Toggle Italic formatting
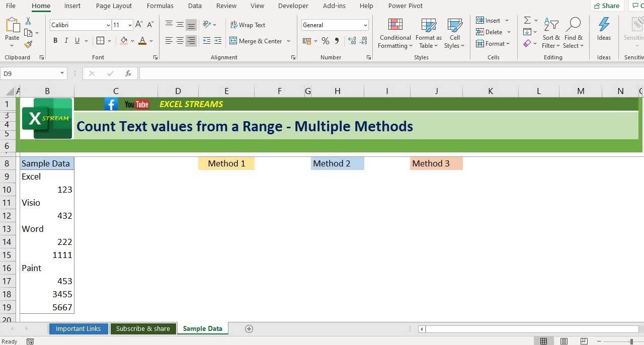The height and width of the screenshot is (345, 644). [66, 41]
